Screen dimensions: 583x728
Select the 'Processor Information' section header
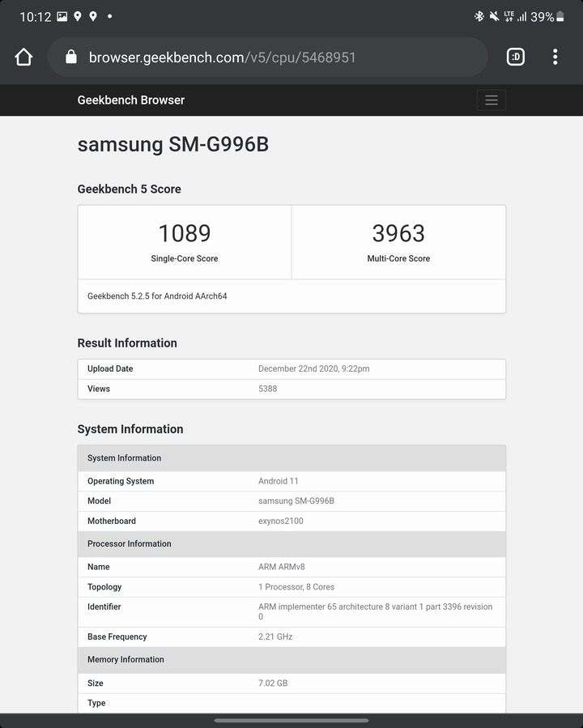[129, 543]
